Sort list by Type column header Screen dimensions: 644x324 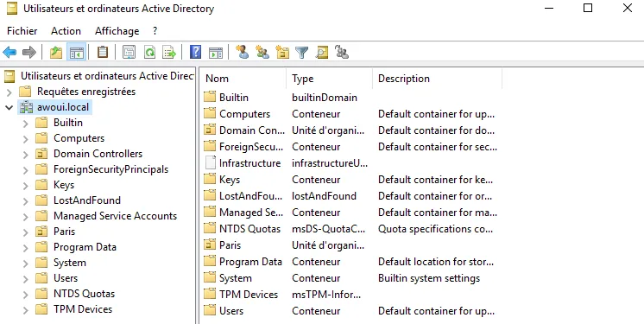[x=330, y=79]
